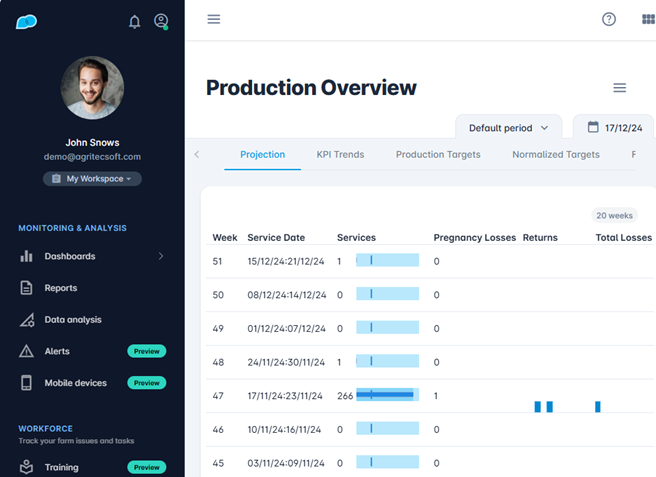Click the Reports document icon
The image size is (656, 477).
coord(27,288)
